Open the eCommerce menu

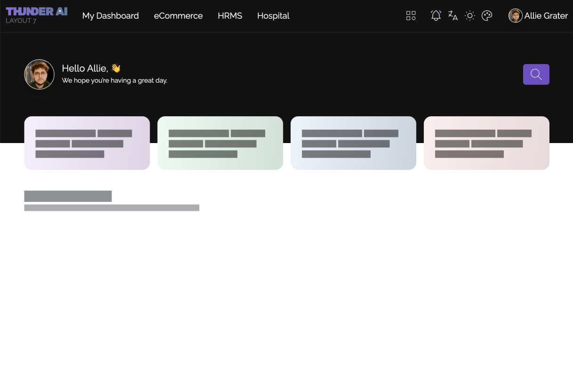pyautogui.click(x=178, y=16)
